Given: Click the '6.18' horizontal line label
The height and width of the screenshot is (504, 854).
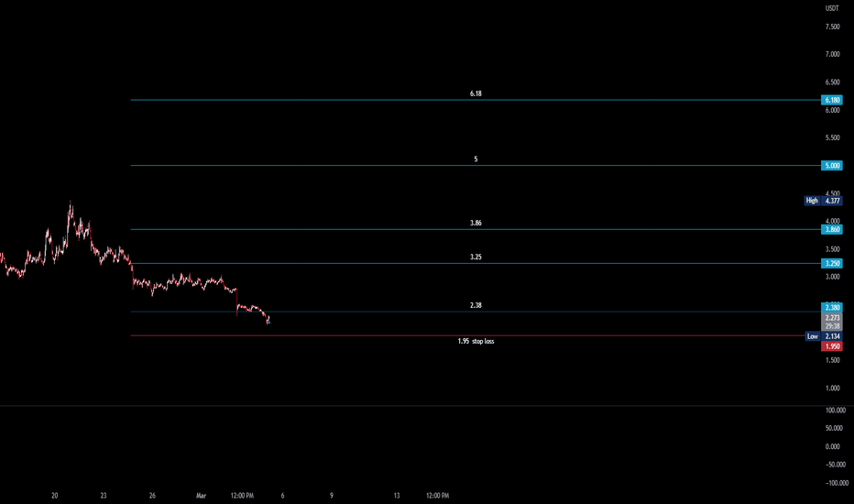Looking at the screenshot, I should point(476,93).
